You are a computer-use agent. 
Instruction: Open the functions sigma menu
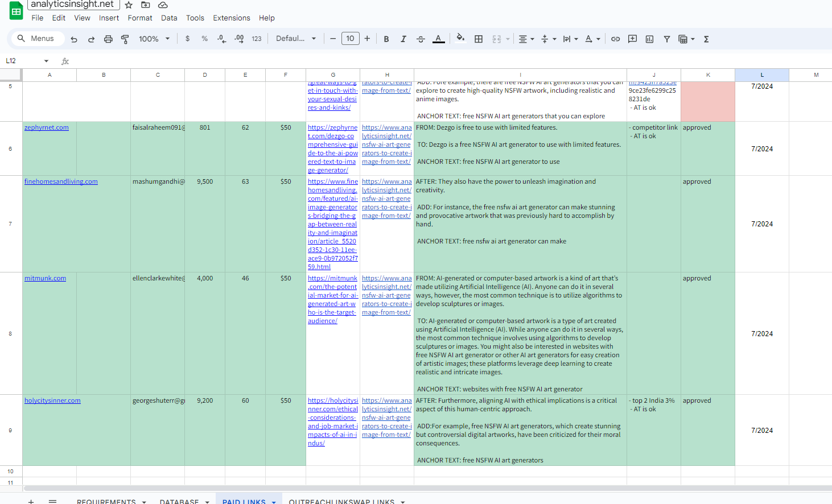[706, 39]
